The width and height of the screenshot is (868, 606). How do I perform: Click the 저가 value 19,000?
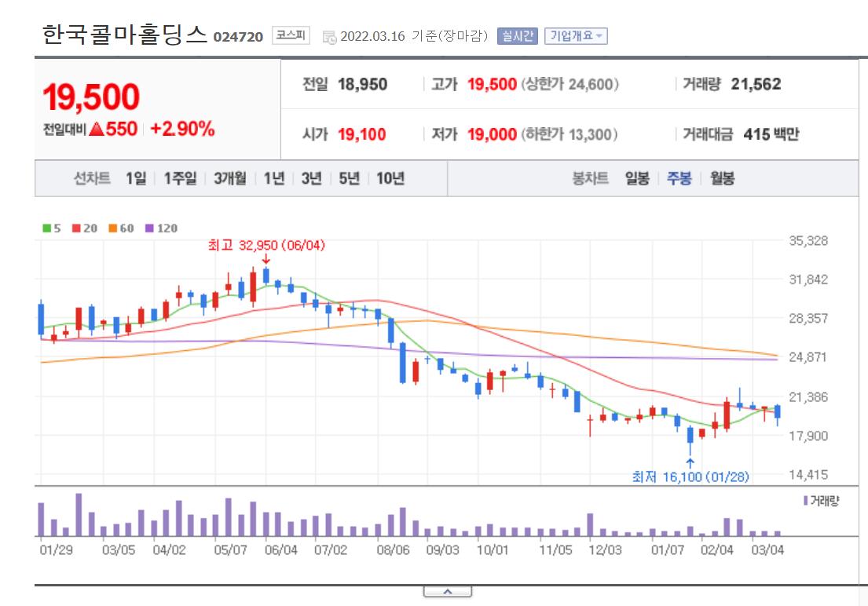492,134
